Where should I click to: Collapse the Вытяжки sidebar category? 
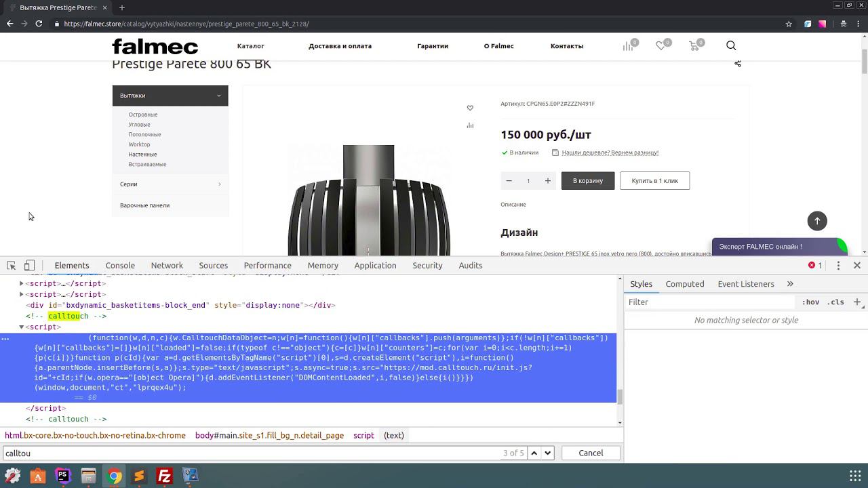[170, 96]
